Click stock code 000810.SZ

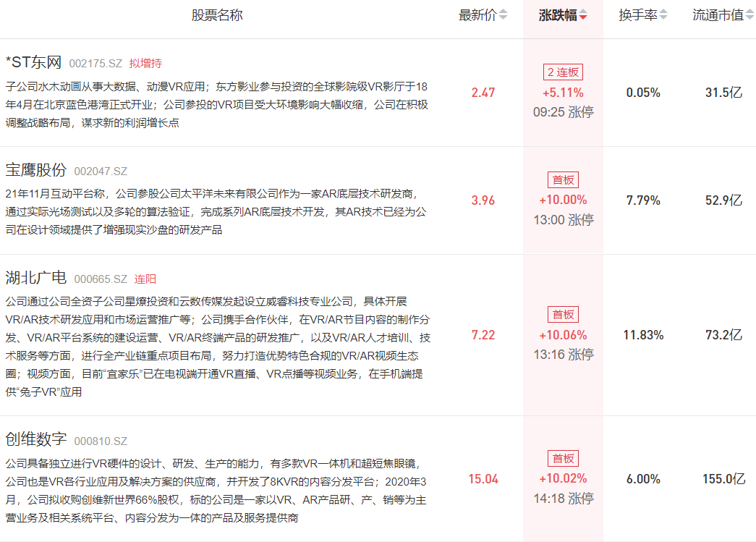click(x=101, y=441)
